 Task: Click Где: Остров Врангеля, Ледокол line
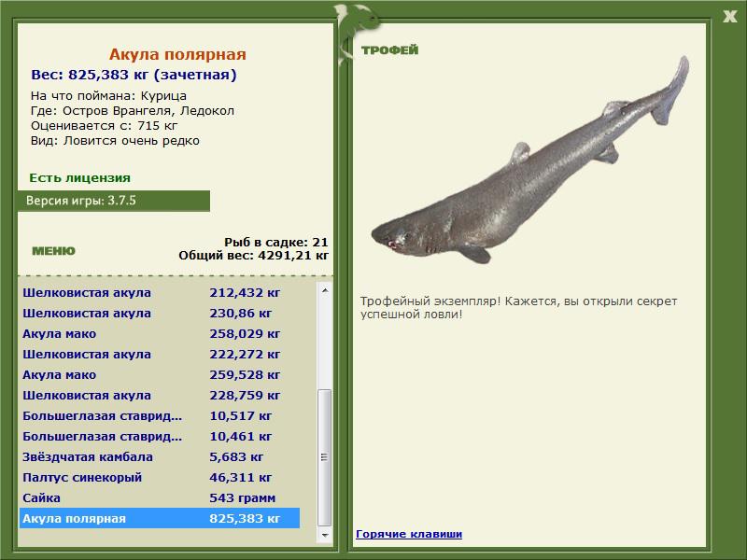point(133,111)
